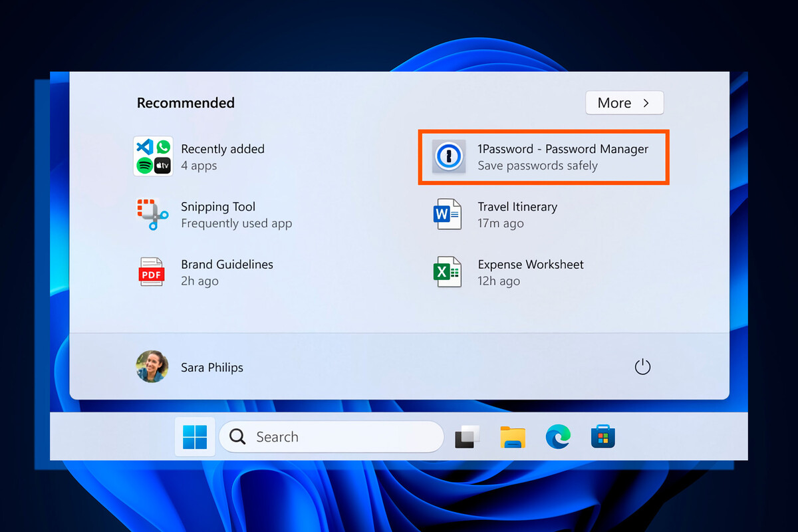Open Microsoft Store from the taskbar

click(x=603, y=437)
